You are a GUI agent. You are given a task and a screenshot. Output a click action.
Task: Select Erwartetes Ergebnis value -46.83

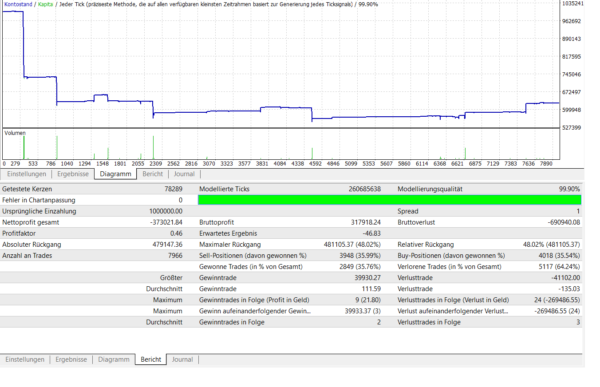371,233
